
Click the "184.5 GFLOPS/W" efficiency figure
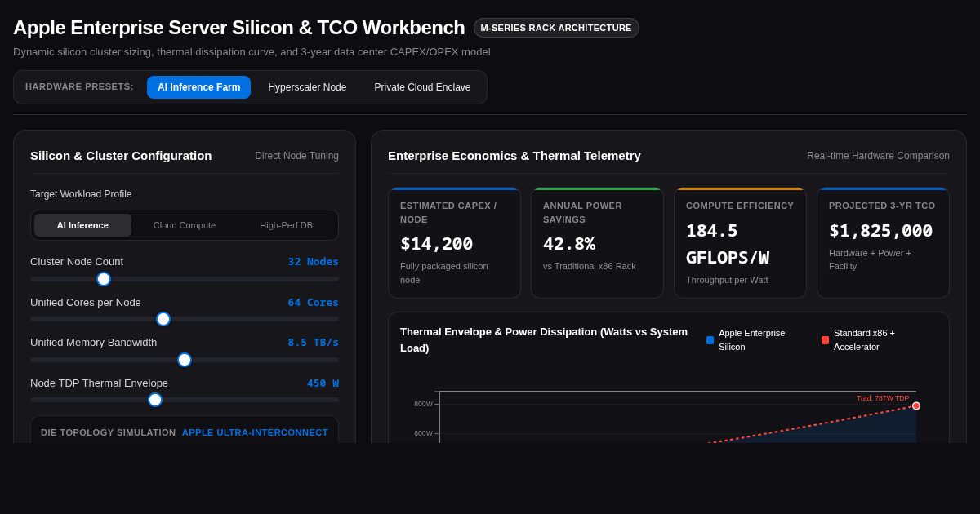[728, 244]
